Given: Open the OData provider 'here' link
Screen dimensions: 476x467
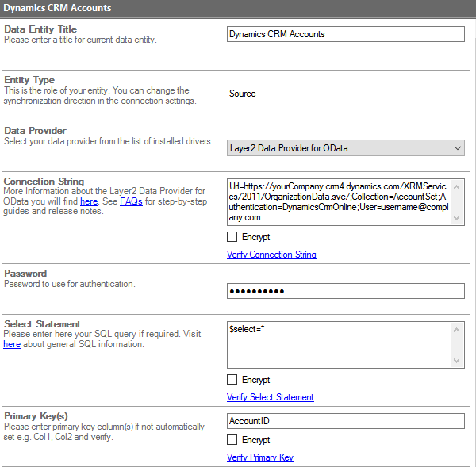Looking at the screenshot, I should pyautogui.click(x=89, y=201).
